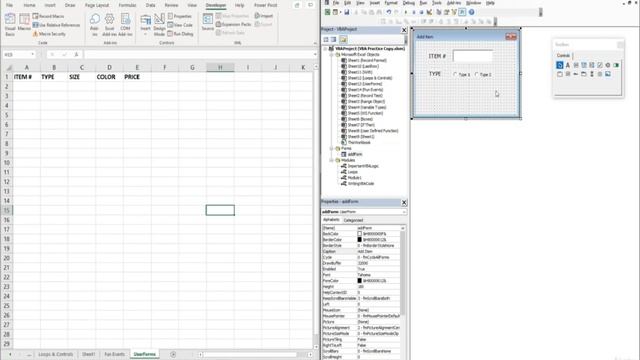Select the Loops & Controls sheet tab
The height and width of the screenshot is (360, 640).
(56, 354)
